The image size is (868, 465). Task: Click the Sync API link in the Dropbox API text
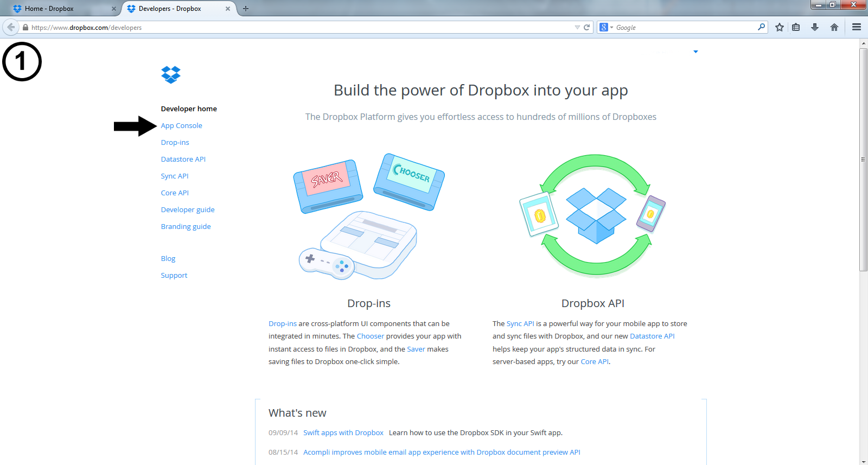click(x=520, y=323)
